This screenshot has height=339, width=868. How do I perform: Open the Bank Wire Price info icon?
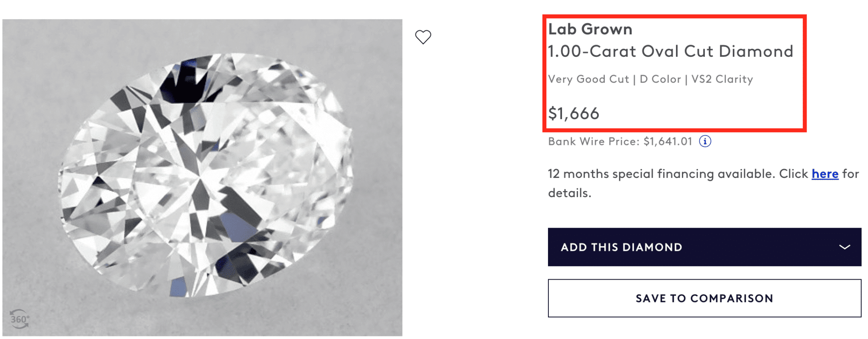(705, 141)
